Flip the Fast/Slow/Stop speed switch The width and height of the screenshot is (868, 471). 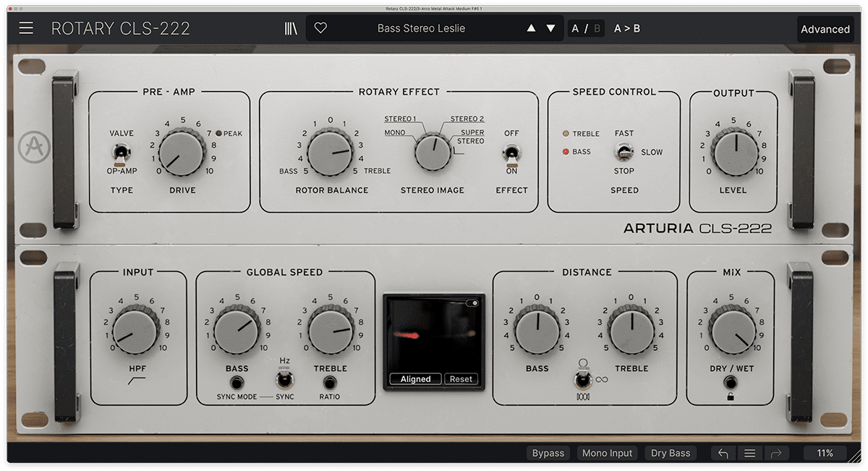624,152
